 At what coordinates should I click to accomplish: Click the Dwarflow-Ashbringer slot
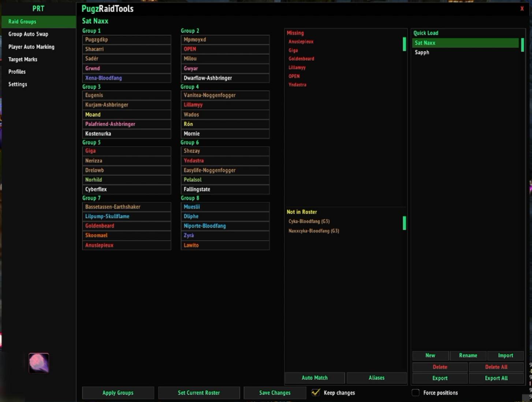(225, 78)
